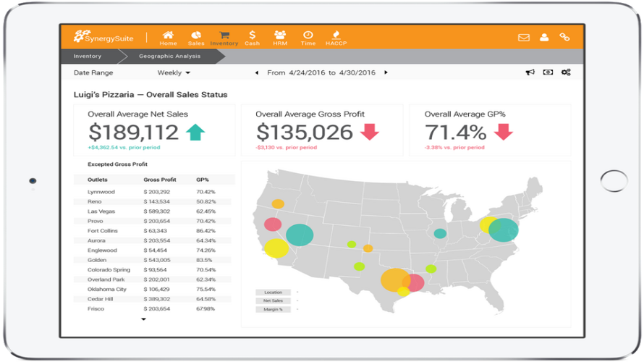Select the Provo outlet row

point(153,221)
